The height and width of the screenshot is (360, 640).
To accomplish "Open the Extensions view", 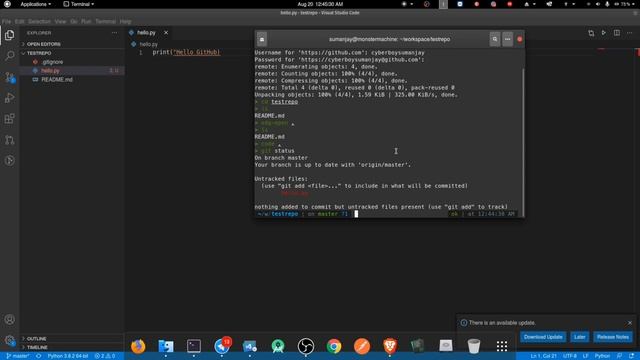I will pyautogui.click(x=9, y=119).
